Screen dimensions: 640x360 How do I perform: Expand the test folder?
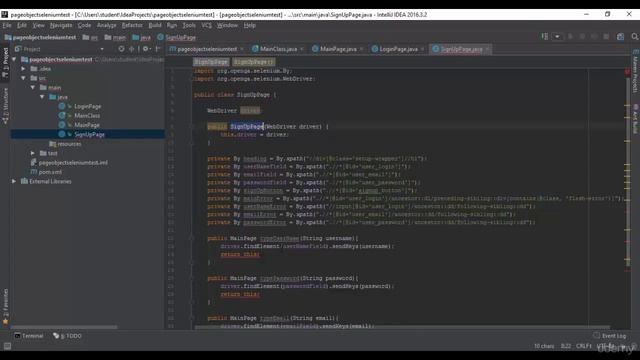click(x=33, y=153)
